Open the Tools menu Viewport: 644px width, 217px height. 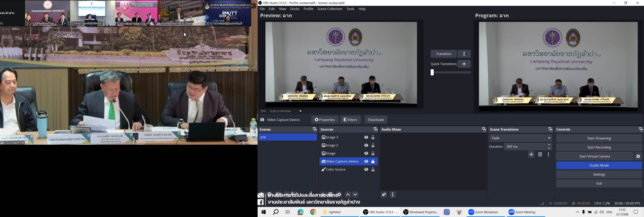350,9
